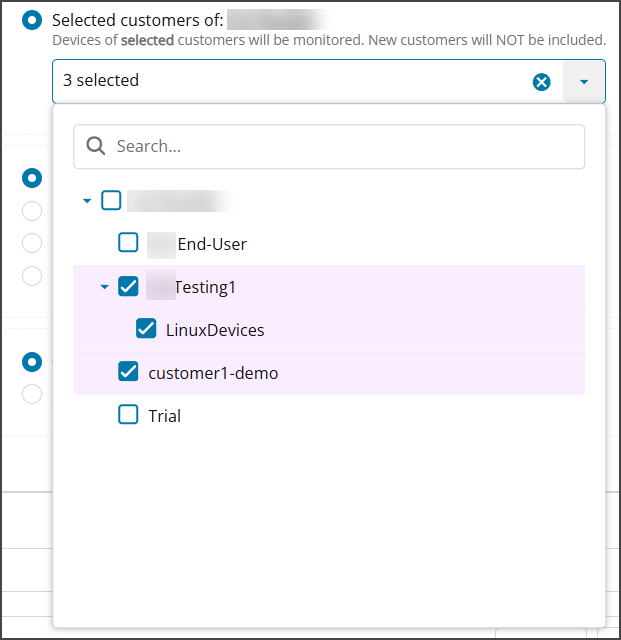Toggle the dropdown arrow beside 3 selected

[x=584, y=82]
